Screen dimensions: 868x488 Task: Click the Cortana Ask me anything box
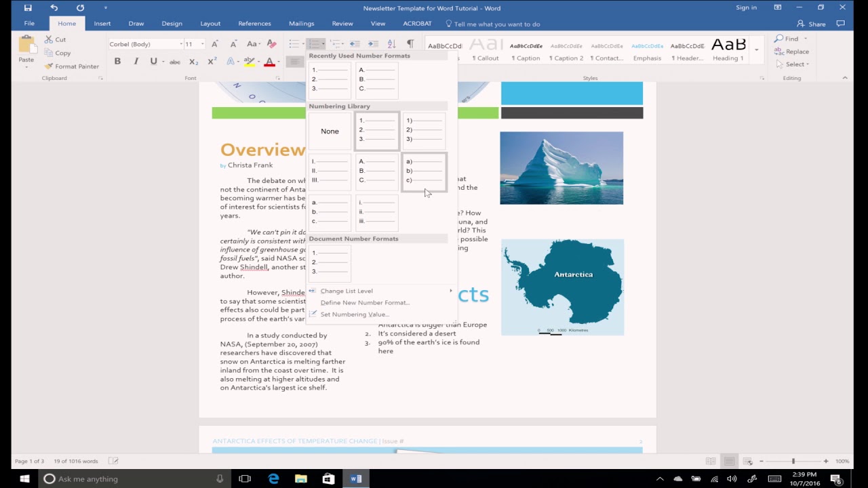[133, 479]
